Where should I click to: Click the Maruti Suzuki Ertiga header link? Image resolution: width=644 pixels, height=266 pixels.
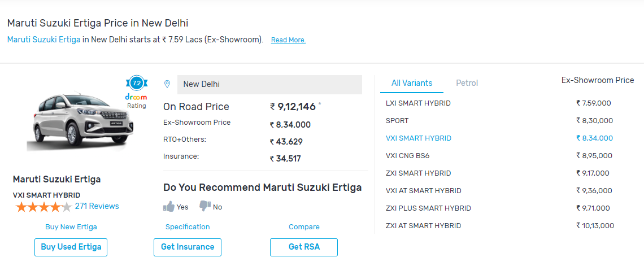tap(43, 40)
